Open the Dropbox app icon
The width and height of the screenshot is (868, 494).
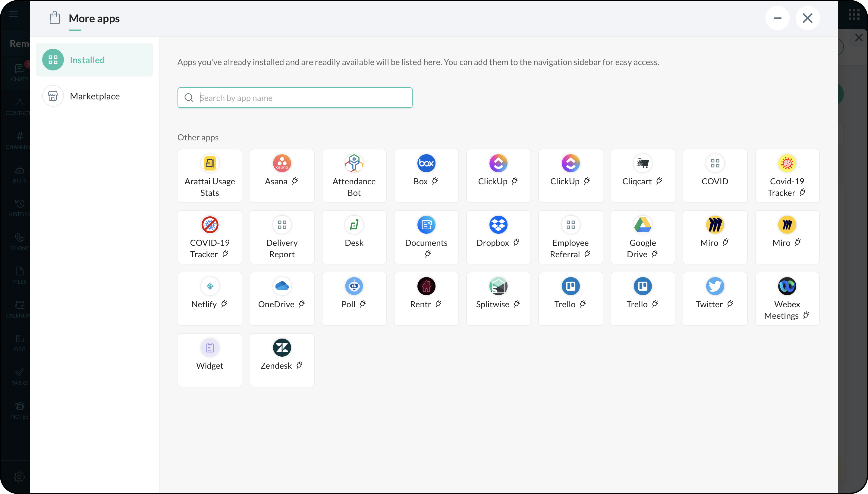pos(498,225)
